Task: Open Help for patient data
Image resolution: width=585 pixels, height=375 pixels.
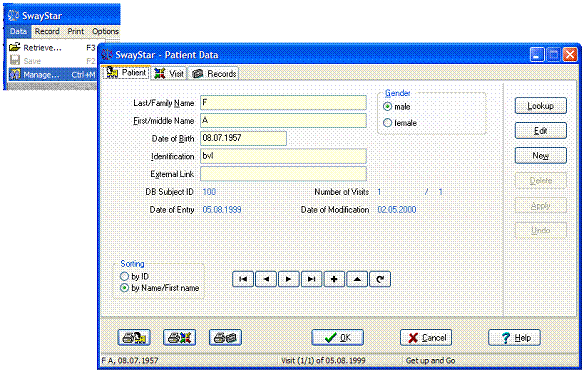Action: pyautogui.click(x=514, y=338)
